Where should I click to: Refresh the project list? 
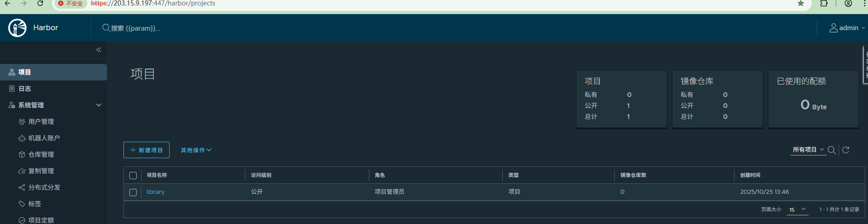point(846,150)
